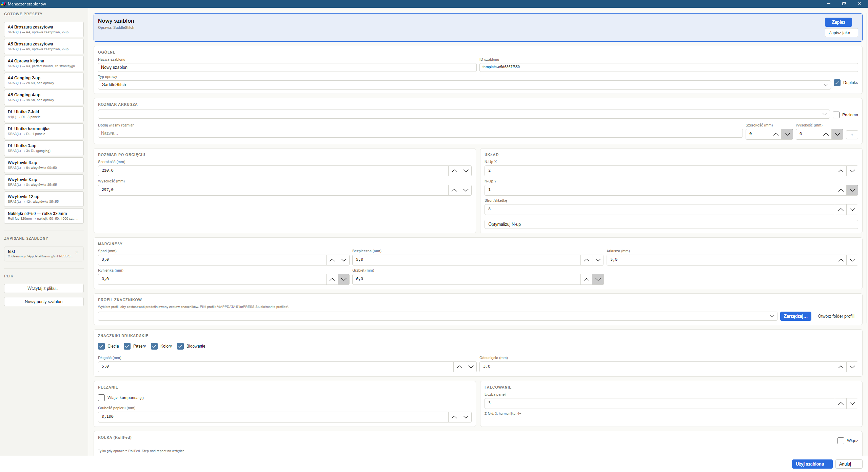
Task: Decrease Grzbiet spine value
Action: coord(598,279)
